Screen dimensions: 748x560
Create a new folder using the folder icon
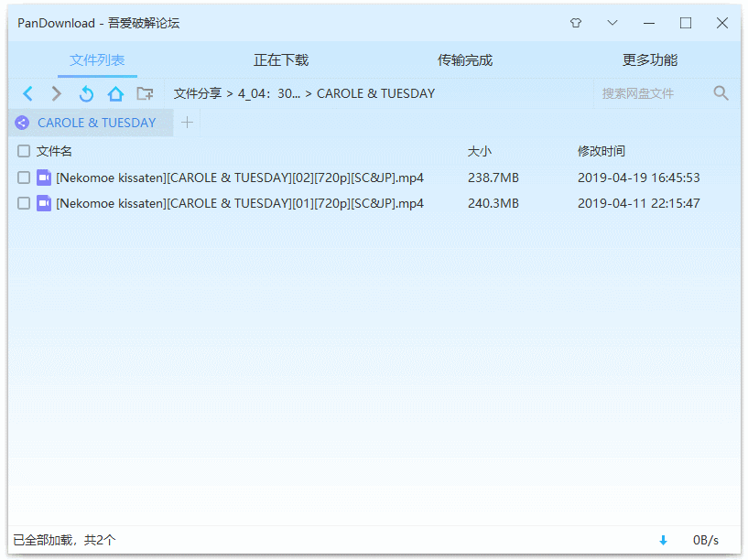(145, 92)
